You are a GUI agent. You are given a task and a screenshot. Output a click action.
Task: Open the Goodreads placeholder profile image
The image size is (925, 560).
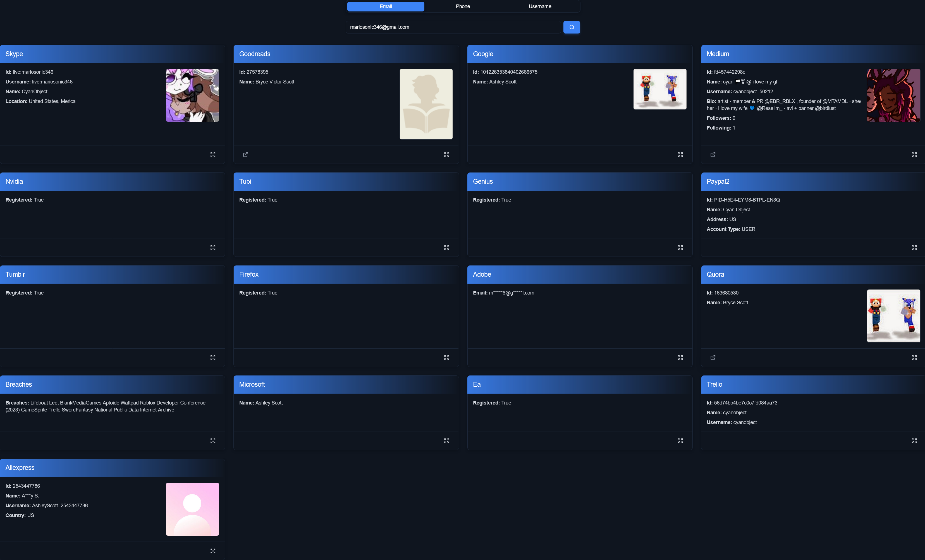426,104
